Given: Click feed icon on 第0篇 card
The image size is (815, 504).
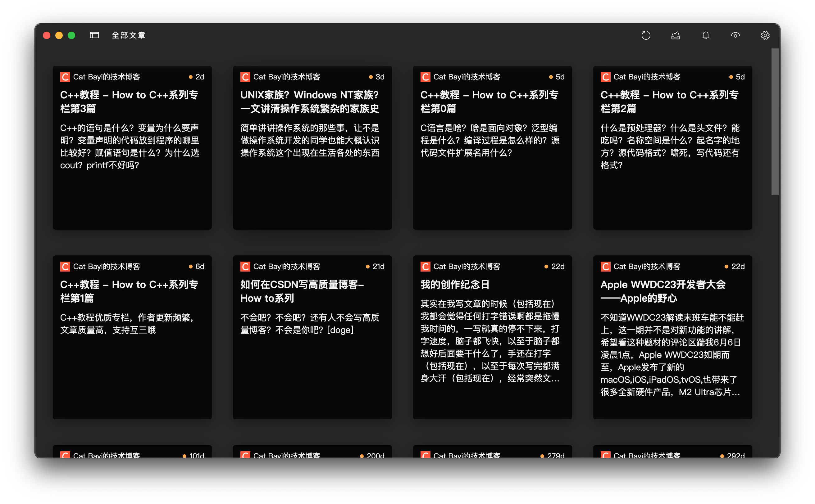Looking at the screenshot, I should 425,77.
